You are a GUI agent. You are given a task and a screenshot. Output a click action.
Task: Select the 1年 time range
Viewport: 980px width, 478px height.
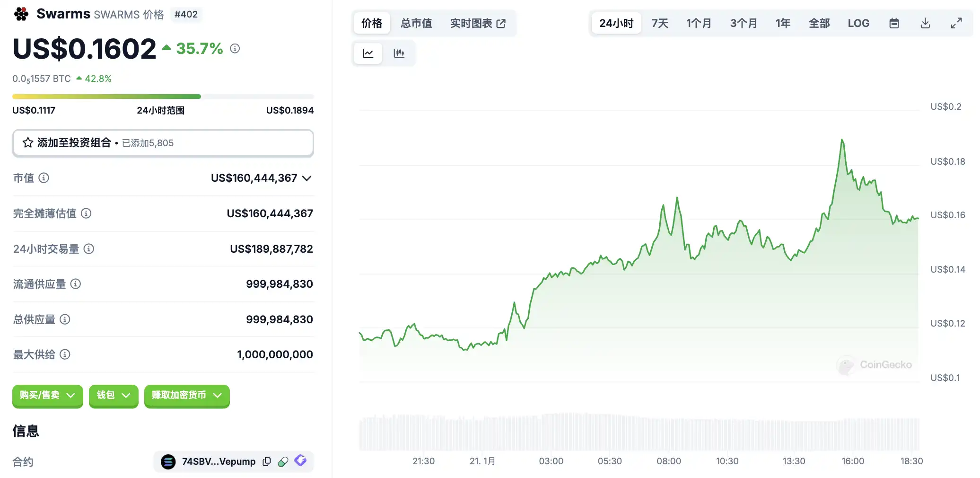(783, 23)
